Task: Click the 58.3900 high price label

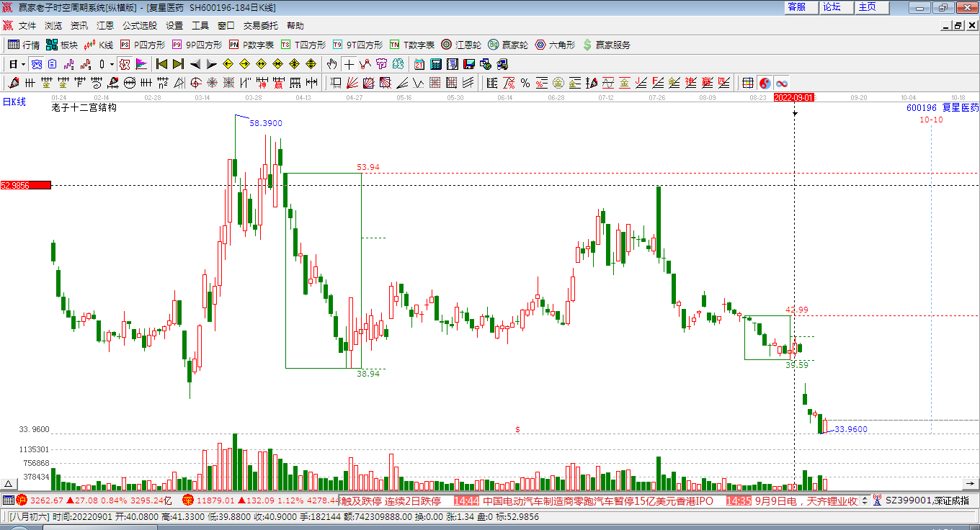Action: 266,123
